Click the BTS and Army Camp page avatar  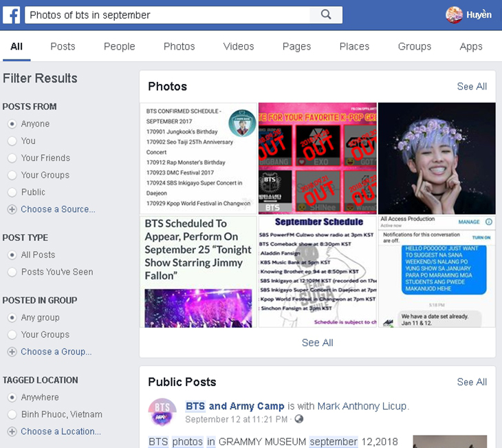[x=162, y=412]
